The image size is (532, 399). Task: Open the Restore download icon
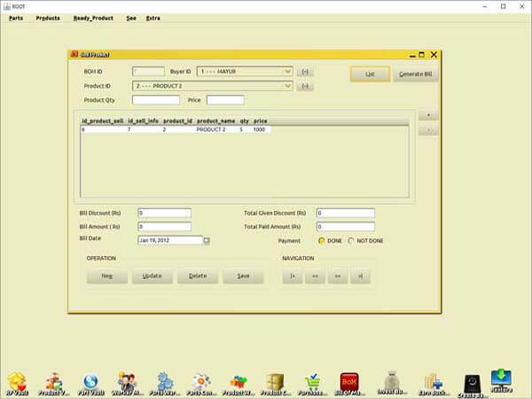point(501,381)
